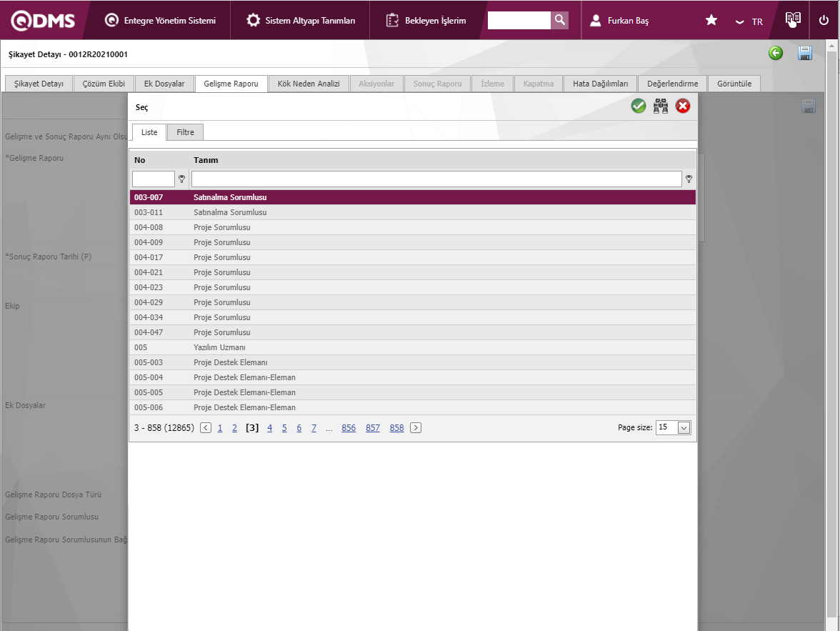Open the Page size dropdown
This screenshot has width=840, height=631.
684,428
